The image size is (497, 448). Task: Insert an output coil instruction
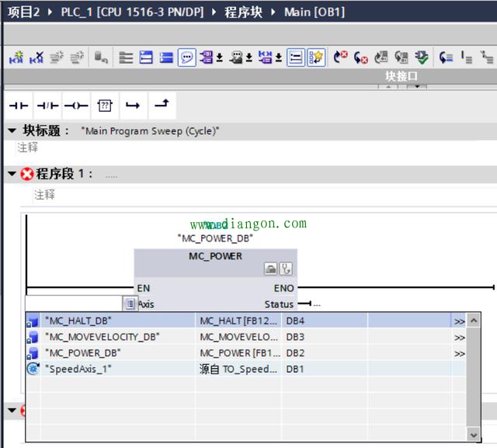[75, 106]
